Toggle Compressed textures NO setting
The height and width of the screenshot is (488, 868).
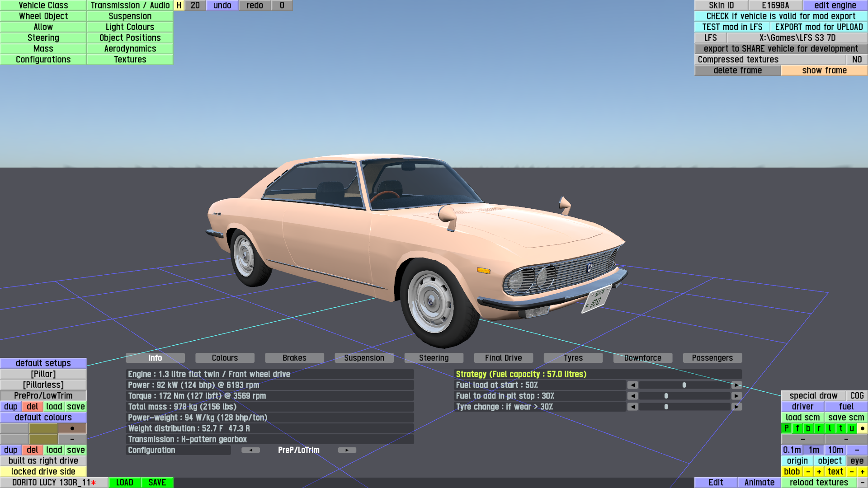click(x=857, y=60)
